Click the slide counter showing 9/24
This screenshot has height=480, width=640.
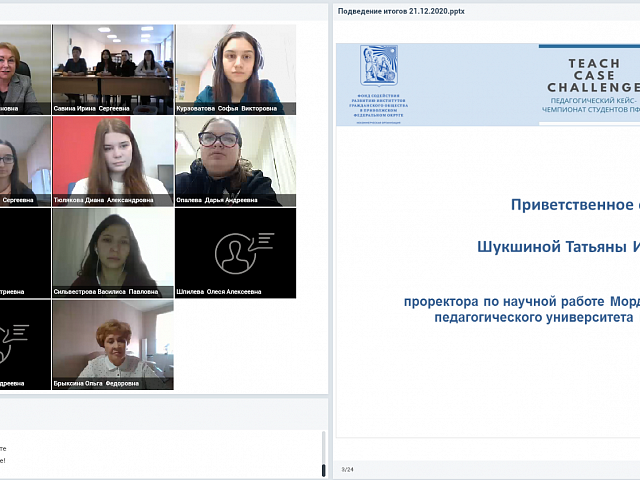point(347,469)
